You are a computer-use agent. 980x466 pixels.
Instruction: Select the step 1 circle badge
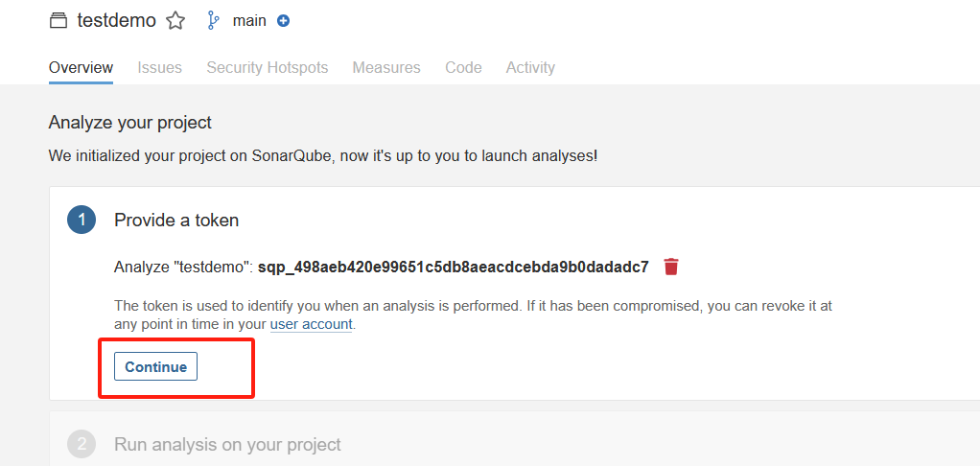click(82, 220)
